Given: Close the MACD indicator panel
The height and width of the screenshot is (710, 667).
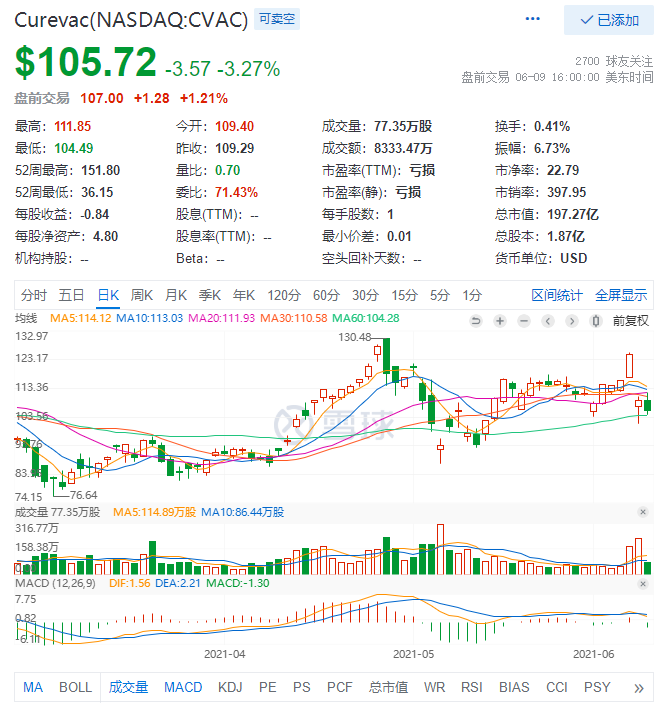Looking at the screenshot, I should 643,584.
